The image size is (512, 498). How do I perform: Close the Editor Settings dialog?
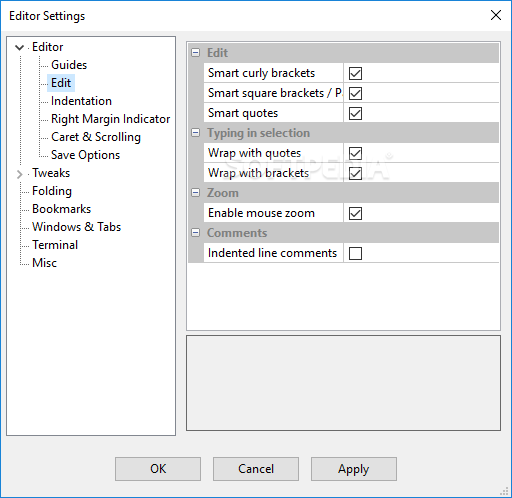496,15
